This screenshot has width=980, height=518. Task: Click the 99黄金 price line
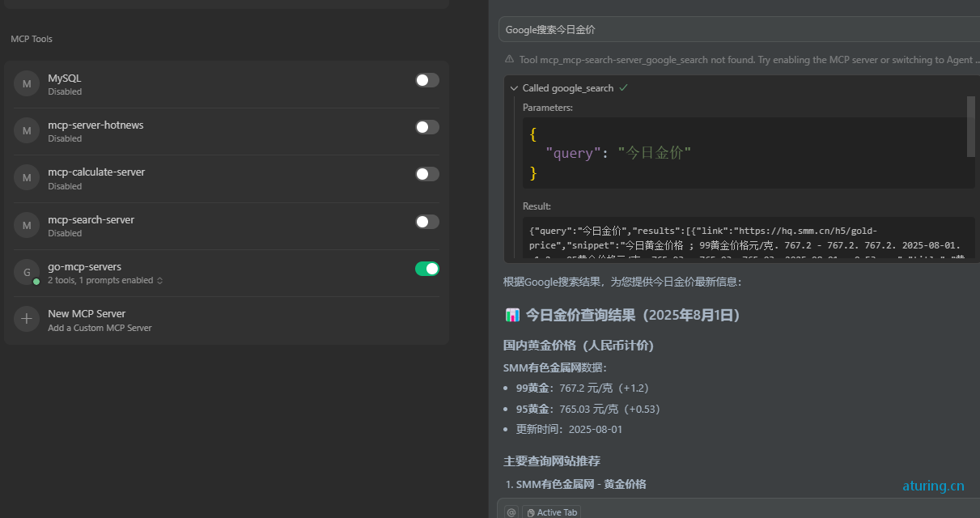point(583,388)
